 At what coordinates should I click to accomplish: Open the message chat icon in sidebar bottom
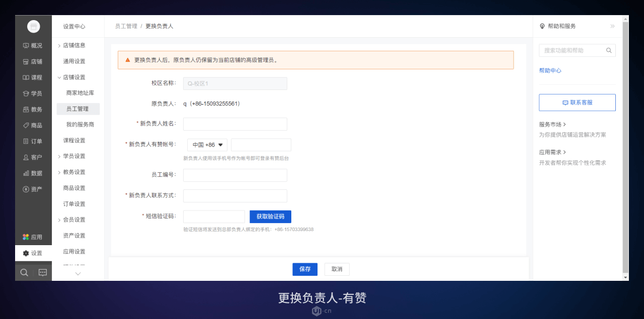[x=43, y=272]
